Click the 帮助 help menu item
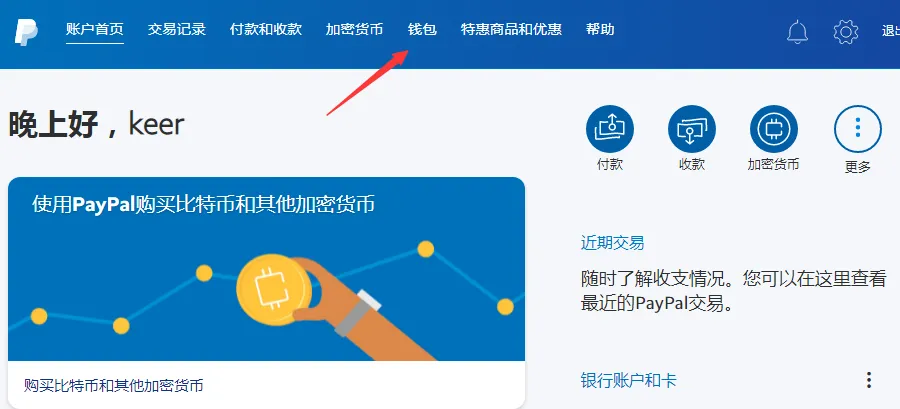This screenshot has width=900, height=409. click(x=600, y=29)
